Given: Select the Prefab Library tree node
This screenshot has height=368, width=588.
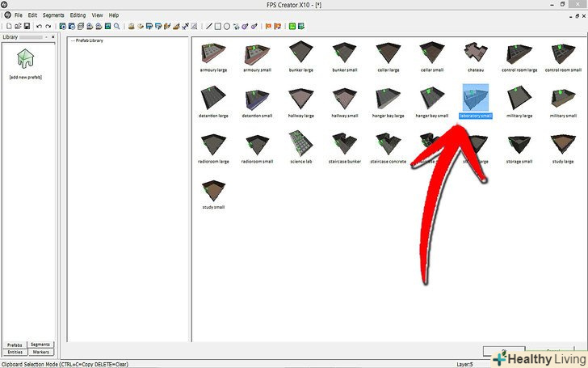Looking at the screenshot, I should (89, 40).
